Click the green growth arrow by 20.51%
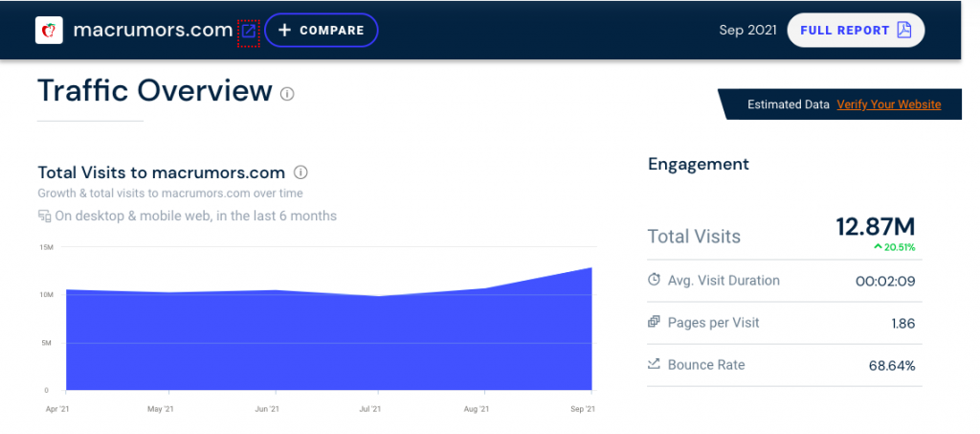 point(879,247)
